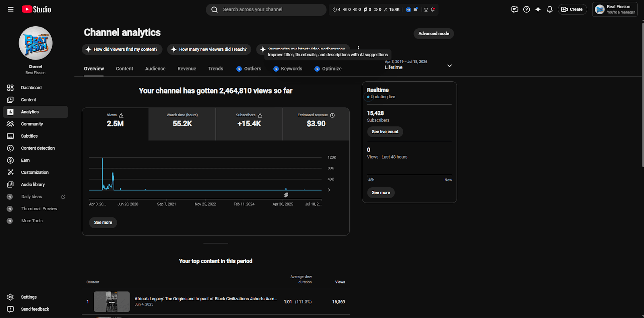Image resolution: width=644 pixels, height=318 pixels.
Task: Switch to the Audience tab
Action: coord(155,69)
